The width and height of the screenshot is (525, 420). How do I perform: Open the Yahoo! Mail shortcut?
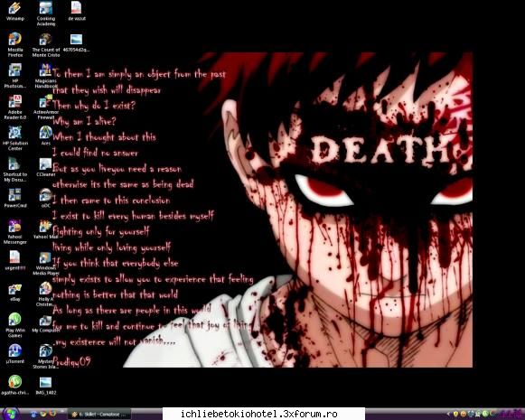46,229
